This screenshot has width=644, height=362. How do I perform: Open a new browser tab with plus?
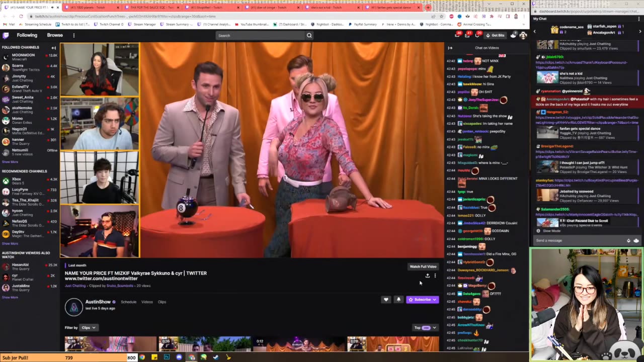(x=428, y=8)
